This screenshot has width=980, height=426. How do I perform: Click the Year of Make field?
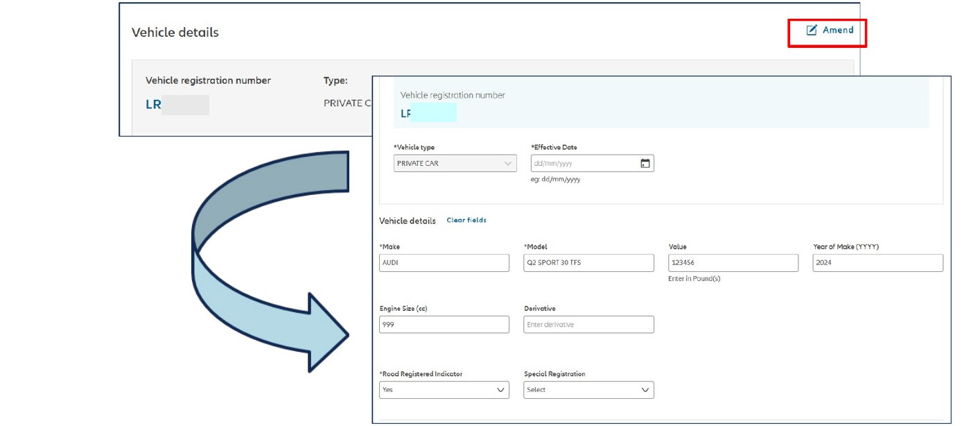click(x=878, y=263)
